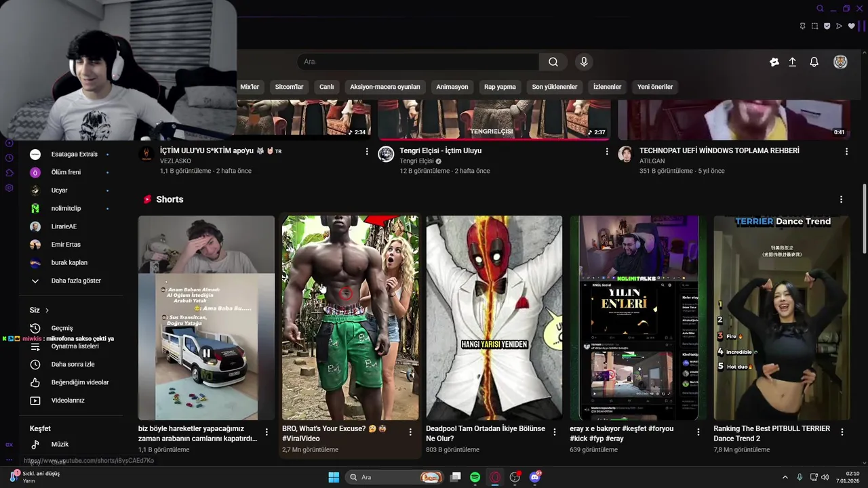Select the Canlı filter chip
868x488 pixels.
pos(327,87)
